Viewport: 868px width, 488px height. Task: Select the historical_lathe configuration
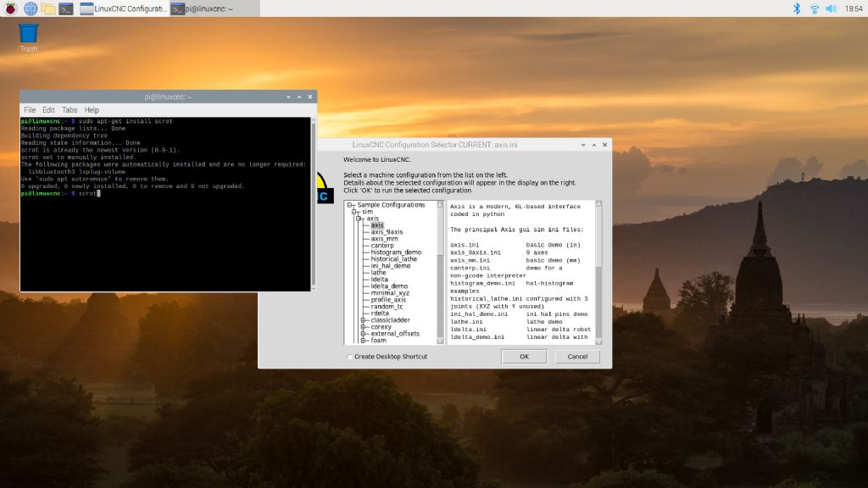(x=393, y=259)
